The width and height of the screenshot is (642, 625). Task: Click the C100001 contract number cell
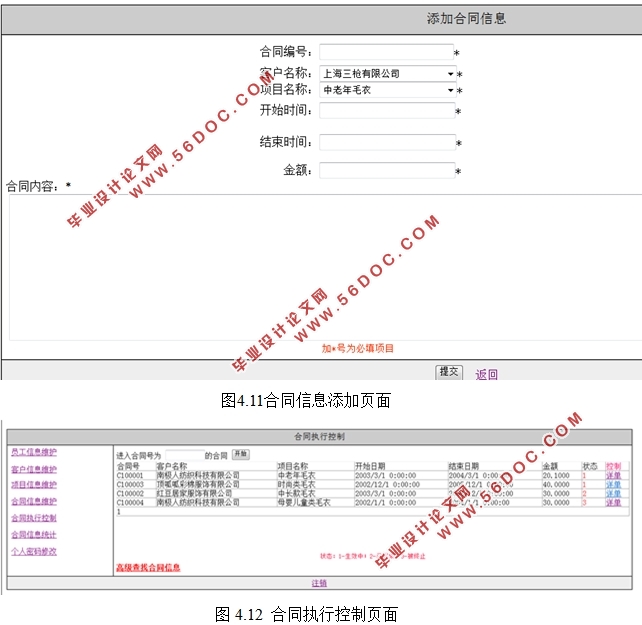130,476
